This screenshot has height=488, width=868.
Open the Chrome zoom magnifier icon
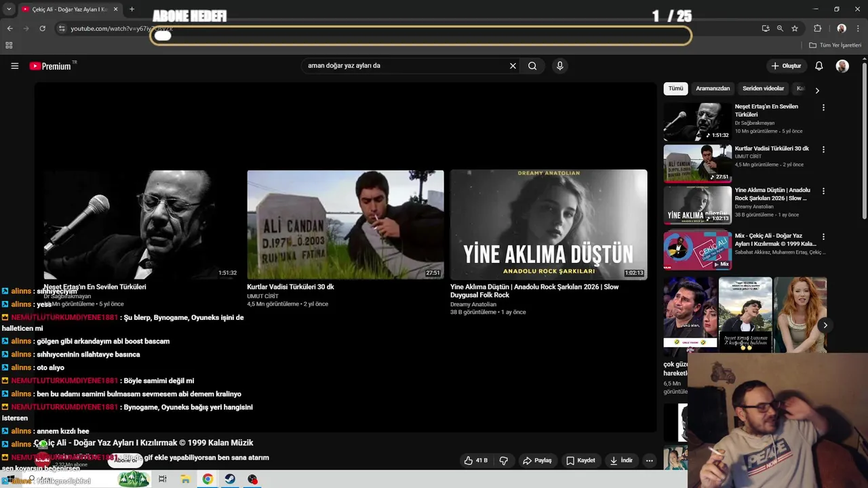pos(780,28)
